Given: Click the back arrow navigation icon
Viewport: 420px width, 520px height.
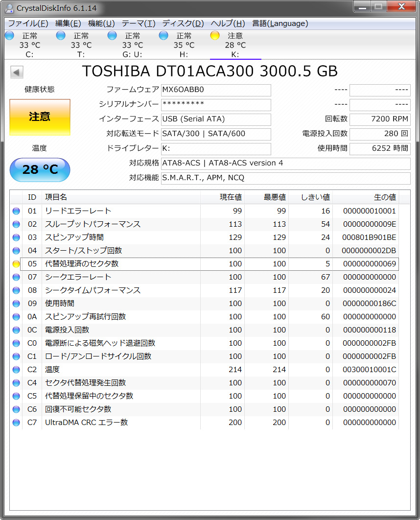Looking at the screenshot, I should click(16, 71).
